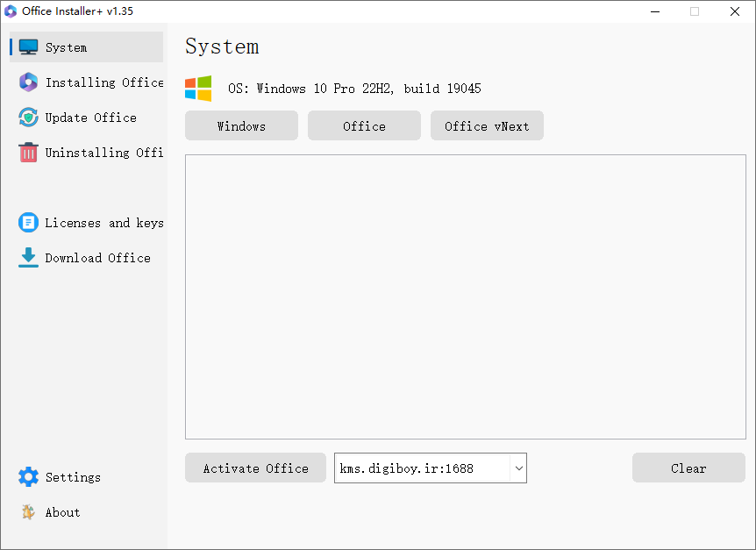Click the Installing Office puzzle icon

click(x=27, y=82)
